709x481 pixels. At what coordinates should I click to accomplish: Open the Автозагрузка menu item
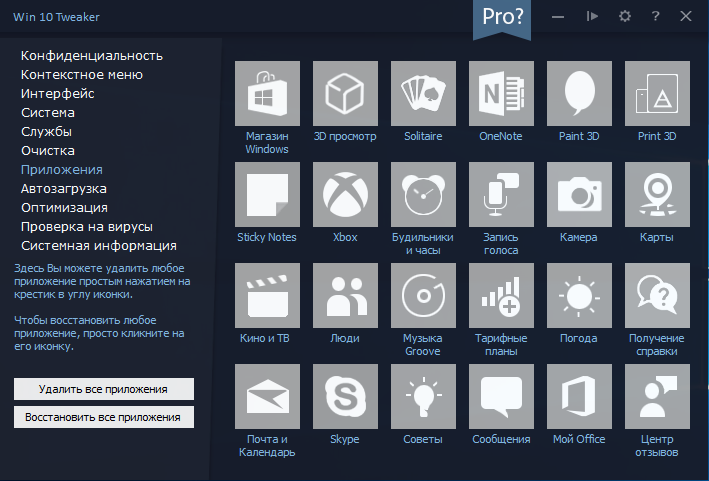tap(64, 189)
